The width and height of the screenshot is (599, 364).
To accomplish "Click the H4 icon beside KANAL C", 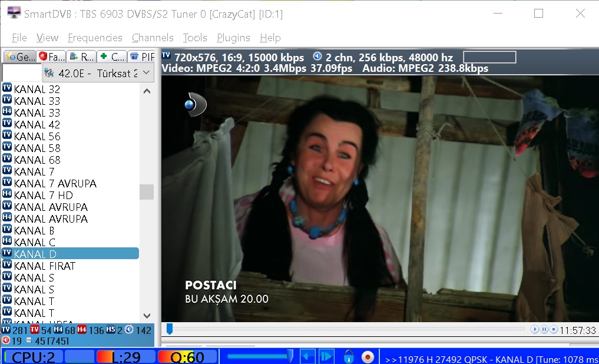I will (x=7, y=241).
